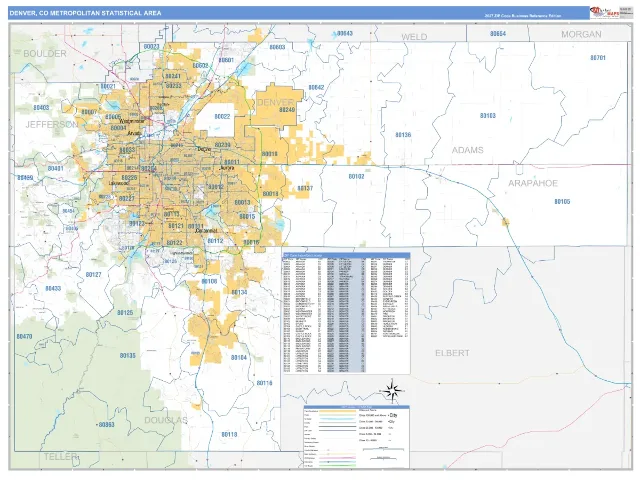The height and width of the screenshot is (480, 640).
Task: Select ZIP code 80104 label
Action: (x=239, y=358)
